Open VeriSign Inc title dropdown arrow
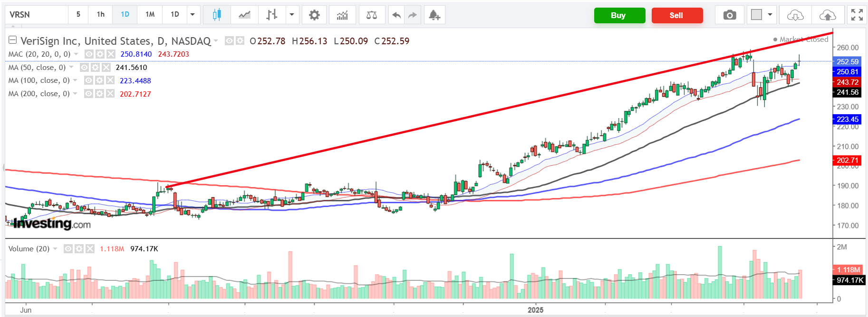The width and height of the screenshot is (868, 317). [x=216, y=41]
